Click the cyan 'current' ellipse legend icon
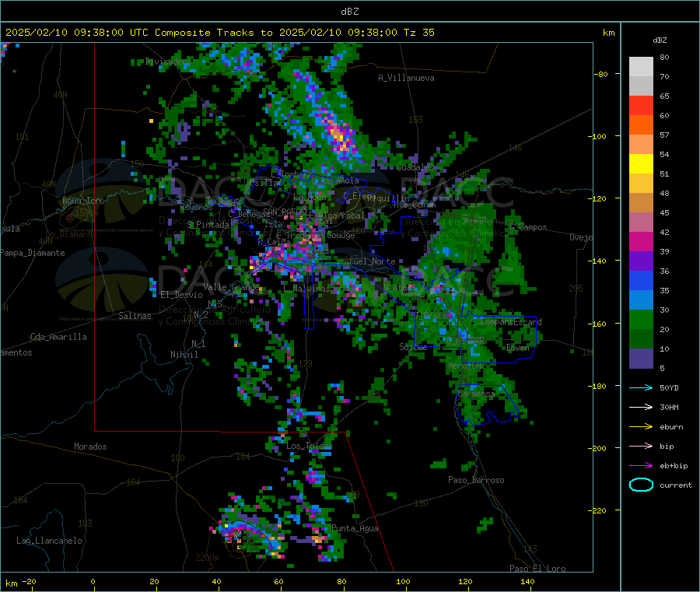 [641, 485]
